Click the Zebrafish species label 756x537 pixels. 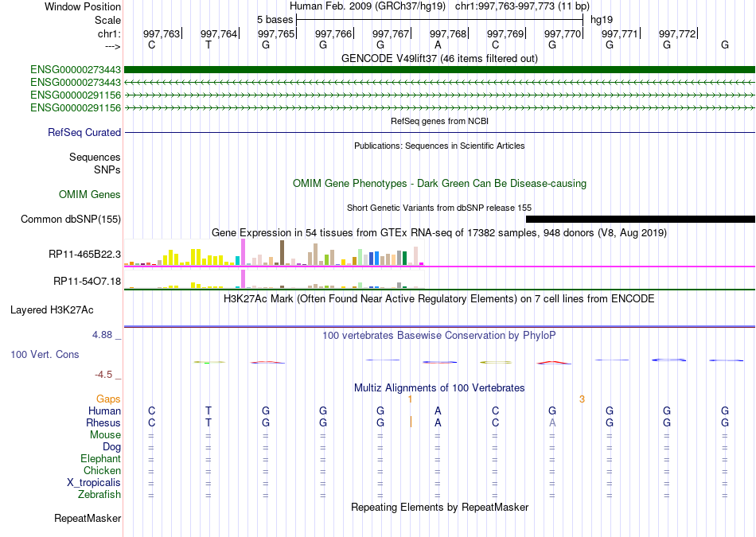tap(99, 495)
